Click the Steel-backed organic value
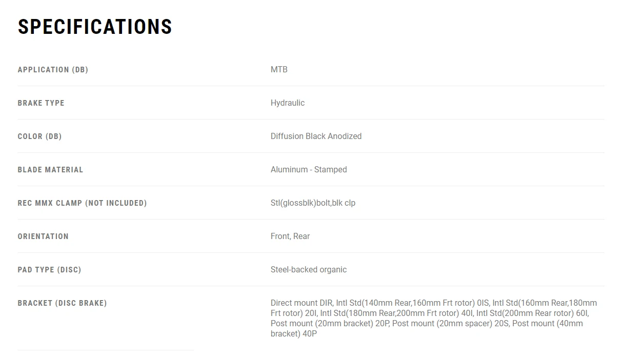 [x=309, y=269]
